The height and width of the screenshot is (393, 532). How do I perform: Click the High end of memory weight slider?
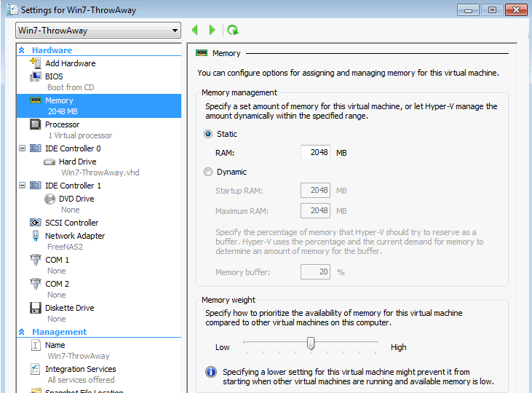[398, 347]
